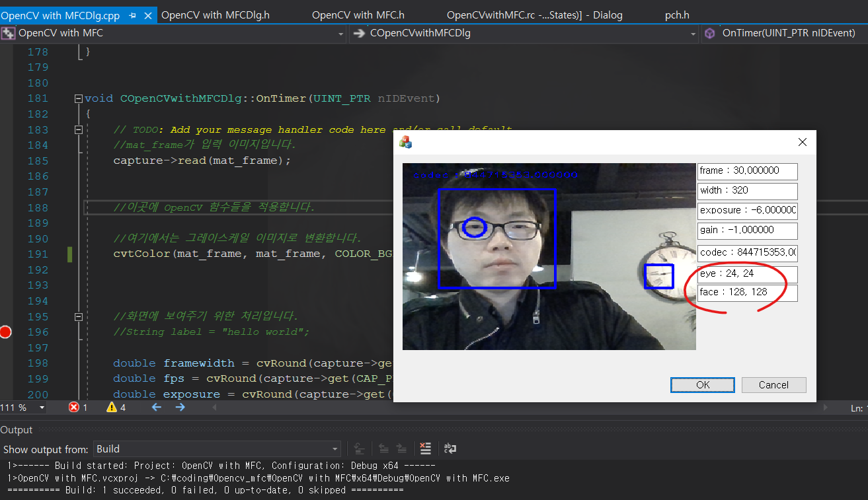Open the COpenCVwithMFCDlg class dropdown
Viewport: 868px width, 500px height.
point(692,33)
